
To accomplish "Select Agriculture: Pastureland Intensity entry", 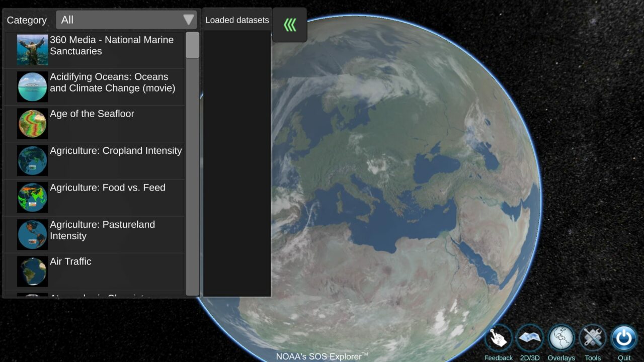I will [102, 230].
